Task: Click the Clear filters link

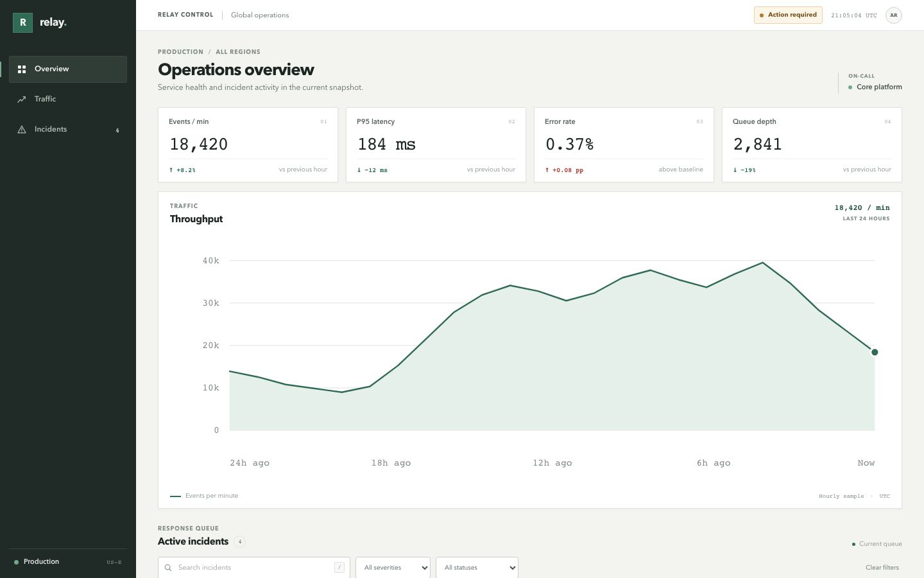Action: click(882, 568)
